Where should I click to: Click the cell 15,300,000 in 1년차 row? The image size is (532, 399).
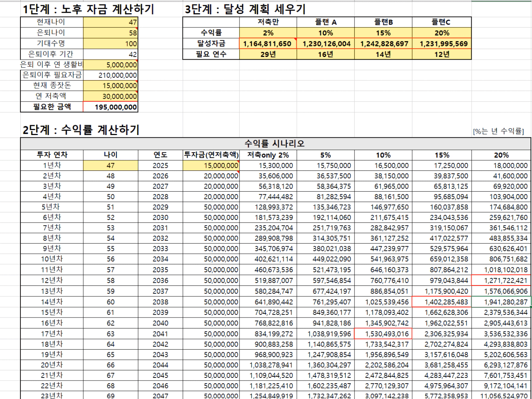pyautogui.click(x=268, y=165)
